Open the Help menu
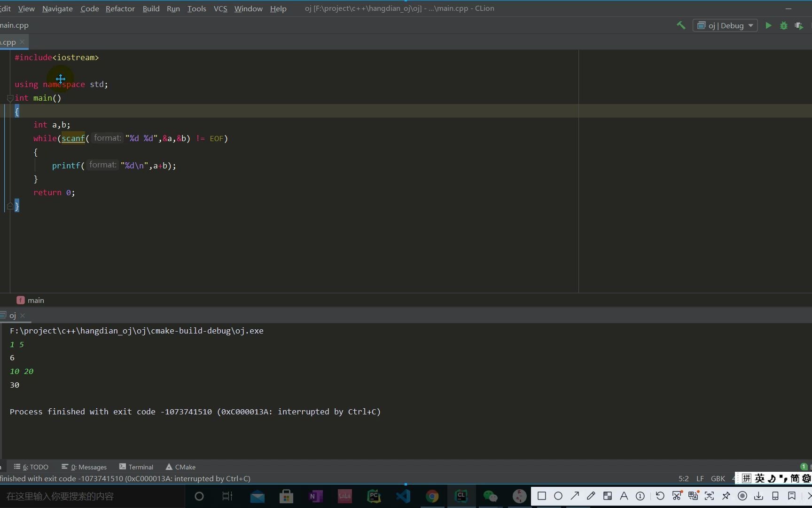Image resolution: width=812 pixels, height=508 pixels. pyautogui.click(x=278, y=8)
